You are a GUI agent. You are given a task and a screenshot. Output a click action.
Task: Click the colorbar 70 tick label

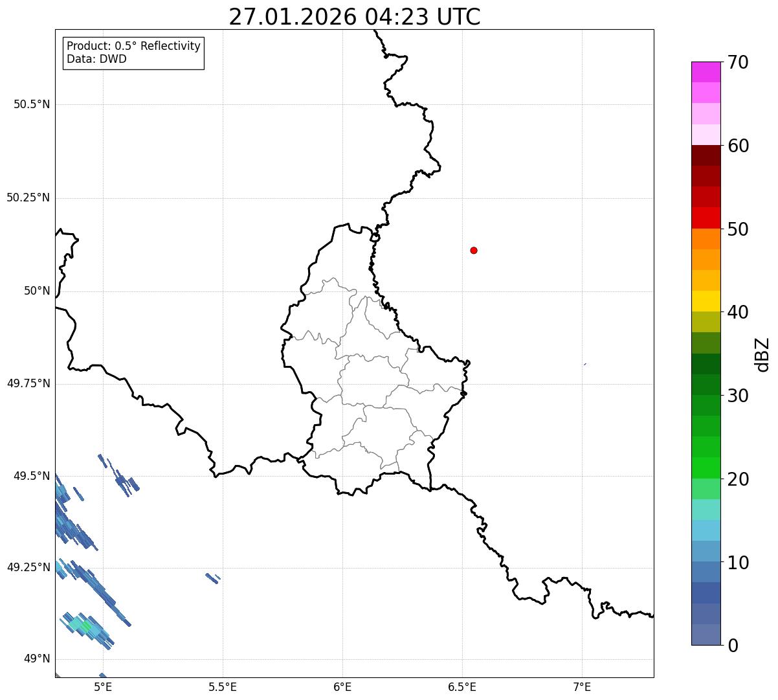737,62
